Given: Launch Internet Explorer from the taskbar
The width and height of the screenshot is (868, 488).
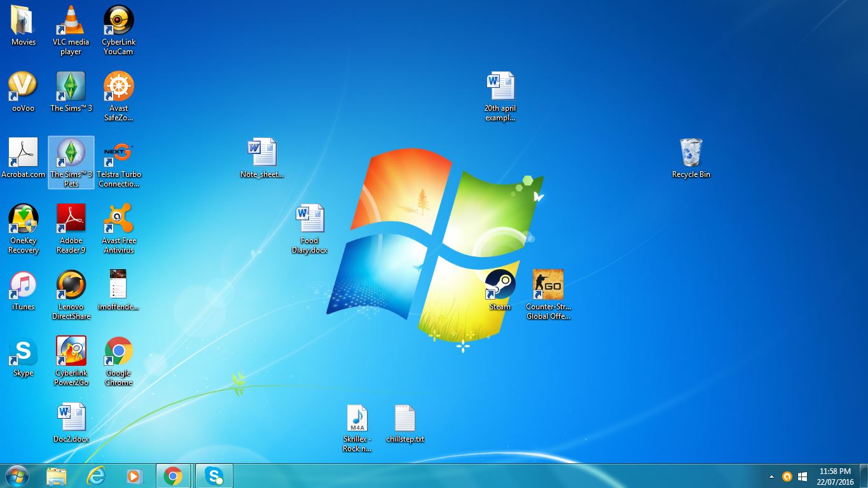Looking at the screenshot, I should [96, 476].
